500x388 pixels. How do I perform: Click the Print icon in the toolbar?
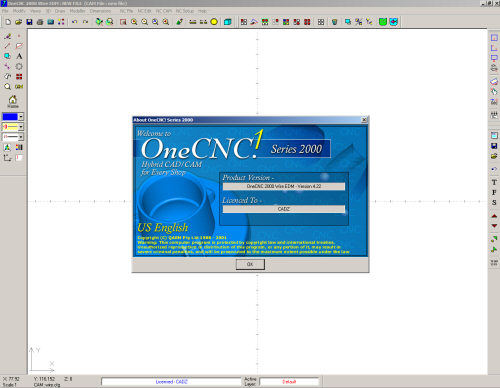40,22
